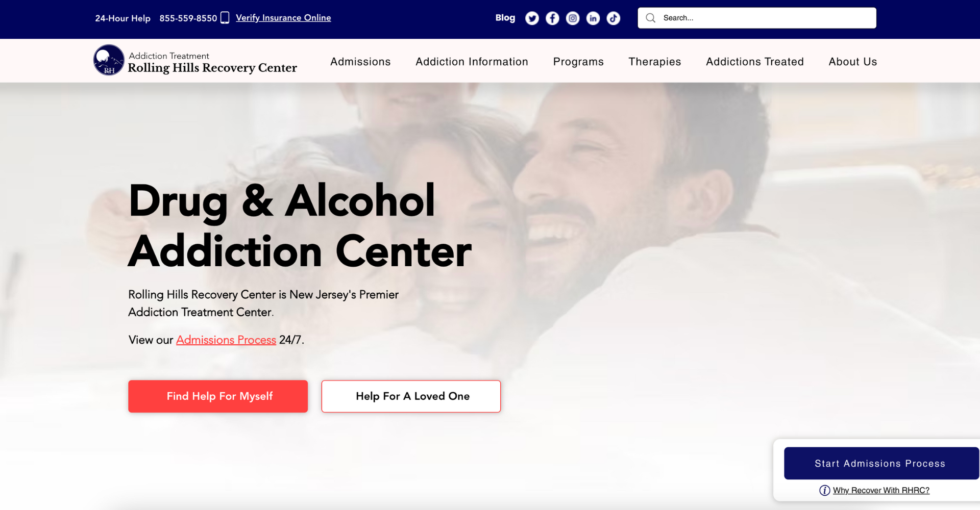Click the phone icon next to 855-559-8550
Image resolution: width=980 pixels, height=510 pixels.
tap(225, 18)
